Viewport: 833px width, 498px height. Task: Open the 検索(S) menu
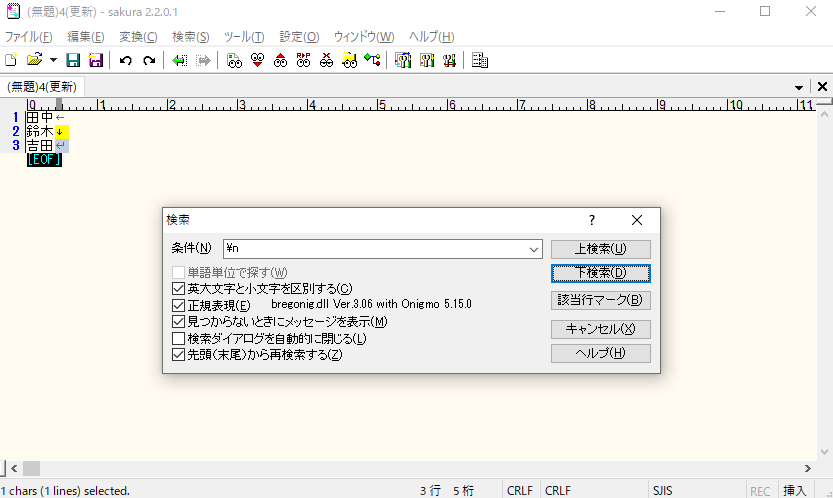190,37
